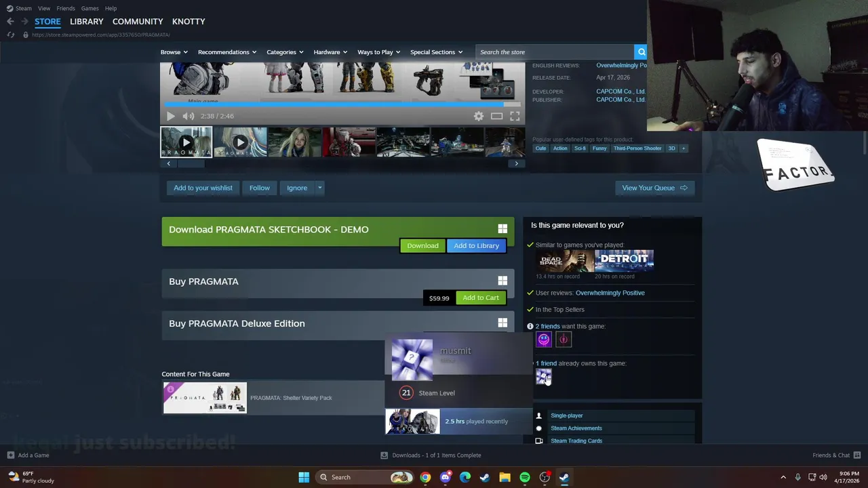Open Friends & Chat panel
The width and height of the screenshot is (868, 488).
click(837, 455)
